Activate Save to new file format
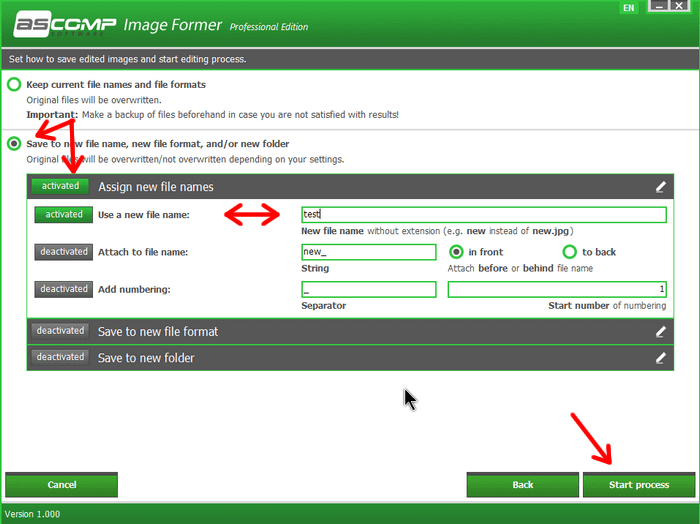The height and width of the screenshot is (524, 700). click(x=60, y=331)
